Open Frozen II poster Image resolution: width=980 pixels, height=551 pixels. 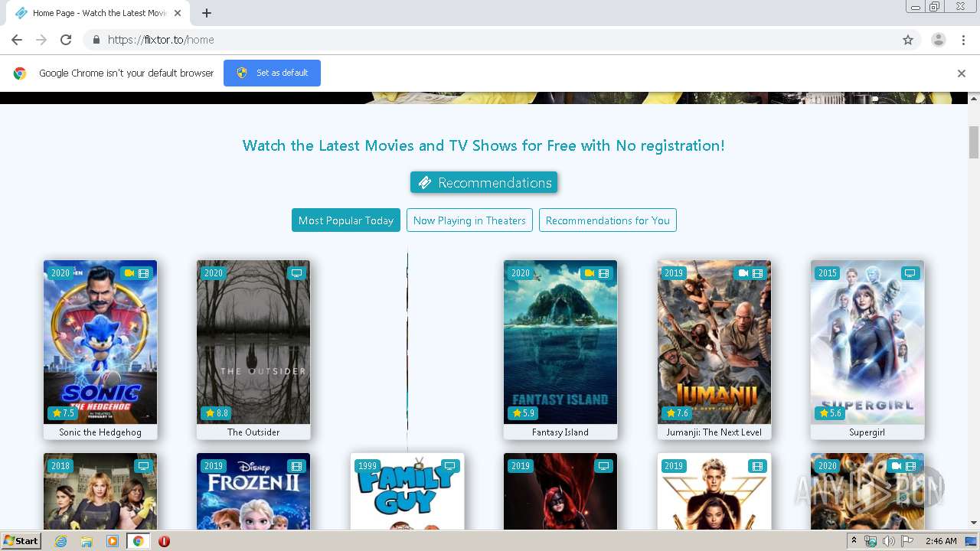(x=253, y=491)
